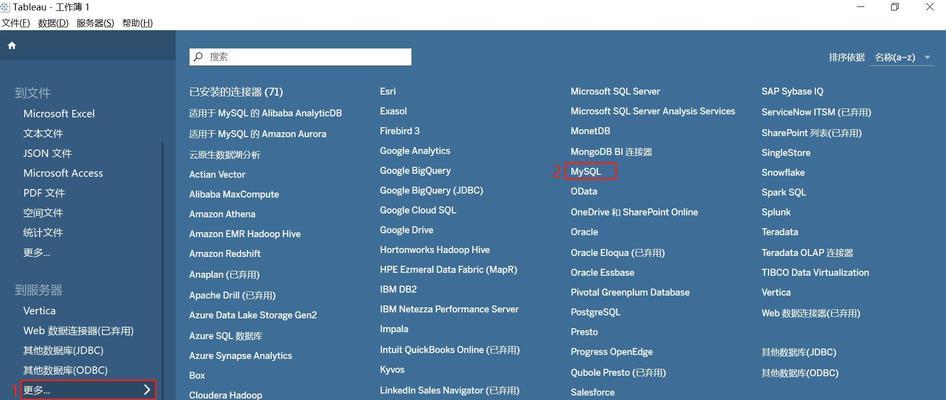The height and width of the screenshot is (400, 946).
Task: Select the Box connector
Action: pyautogui.click(x=197, y=375)
